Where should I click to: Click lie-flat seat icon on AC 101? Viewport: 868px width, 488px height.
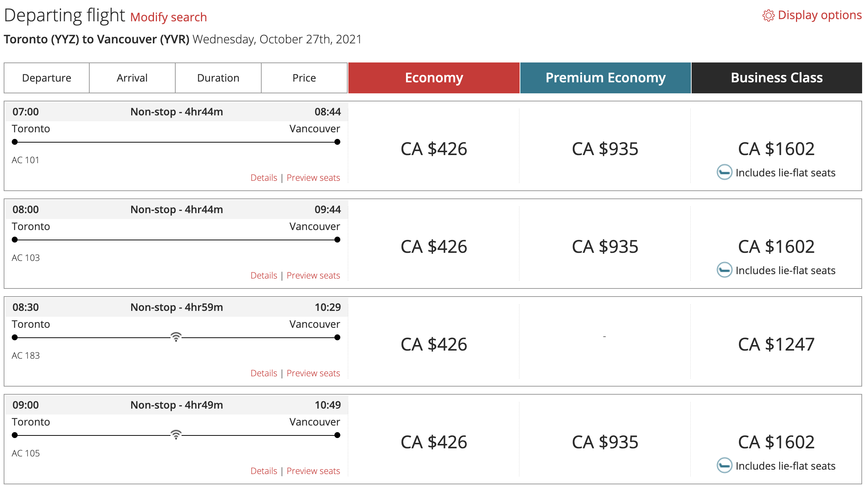pos(724,172)
